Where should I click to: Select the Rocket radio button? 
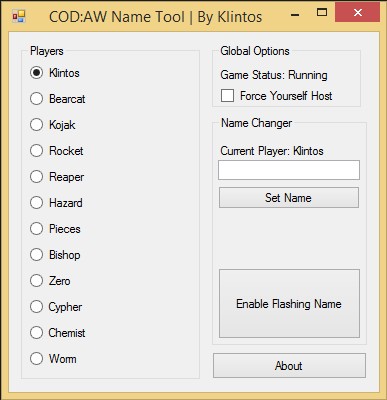(x=57, y=151)
